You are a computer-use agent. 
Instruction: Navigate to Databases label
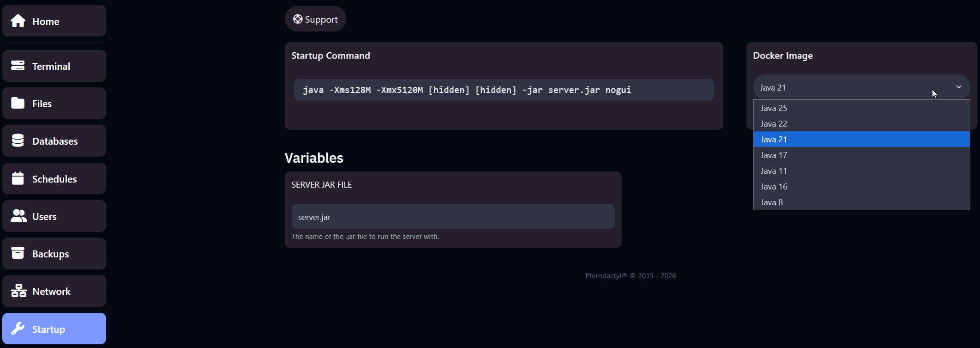click(x=55, y=141)
